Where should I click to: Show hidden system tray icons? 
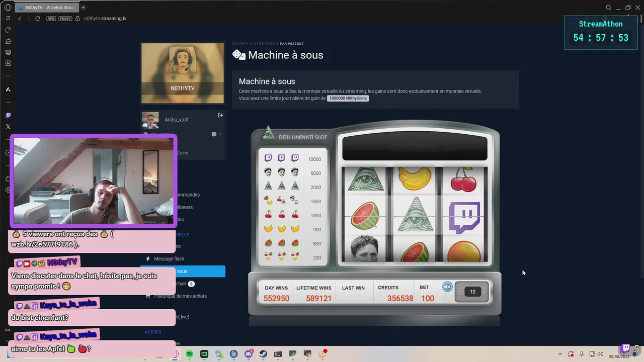tap(560, 354)
